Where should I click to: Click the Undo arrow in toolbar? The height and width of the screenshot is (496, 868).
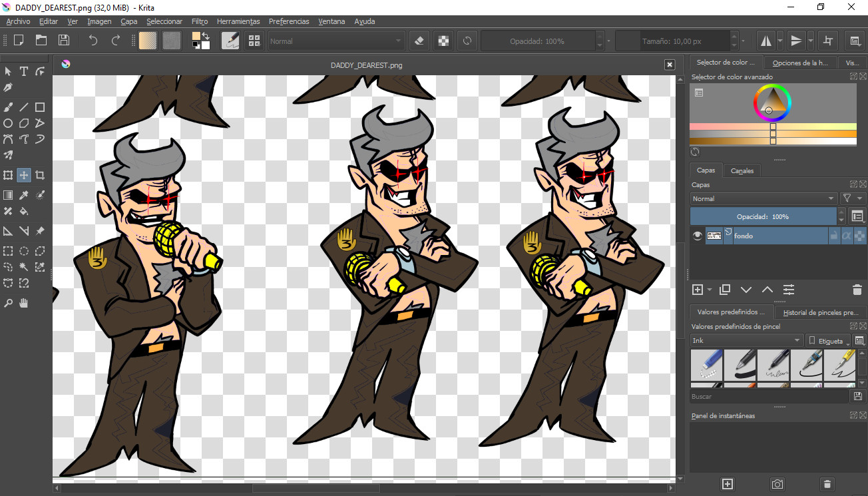pos(93,41)
